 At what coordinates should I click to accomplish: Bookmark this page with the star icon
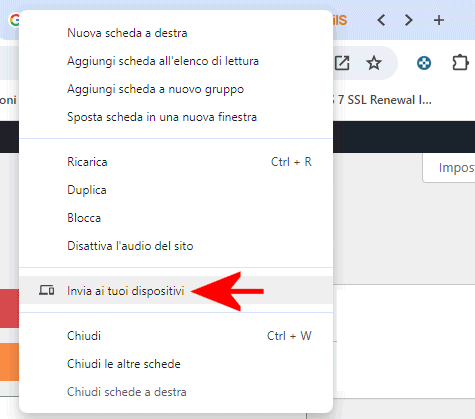[374, 63]
